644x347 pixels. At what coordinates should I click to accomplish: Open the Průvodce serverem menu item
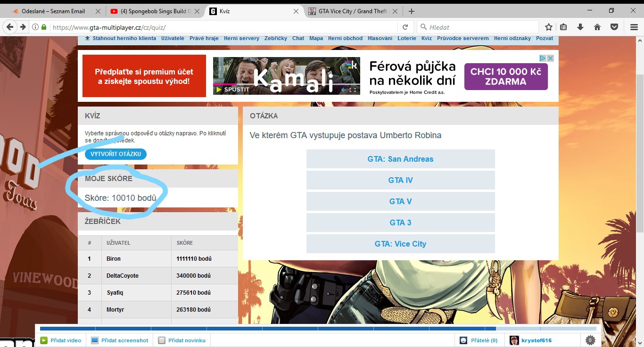(x=463, y=38)
